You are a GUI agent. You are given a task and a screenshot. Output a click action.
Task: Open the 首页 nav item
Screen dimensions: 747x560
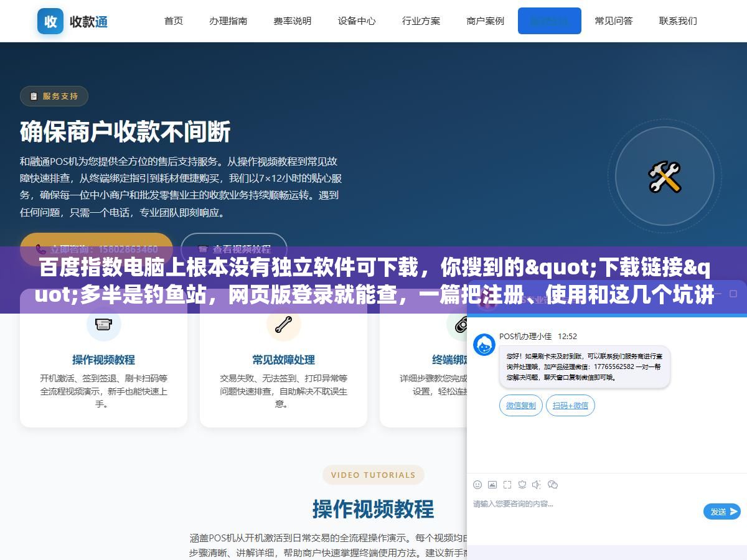point(174,21)
